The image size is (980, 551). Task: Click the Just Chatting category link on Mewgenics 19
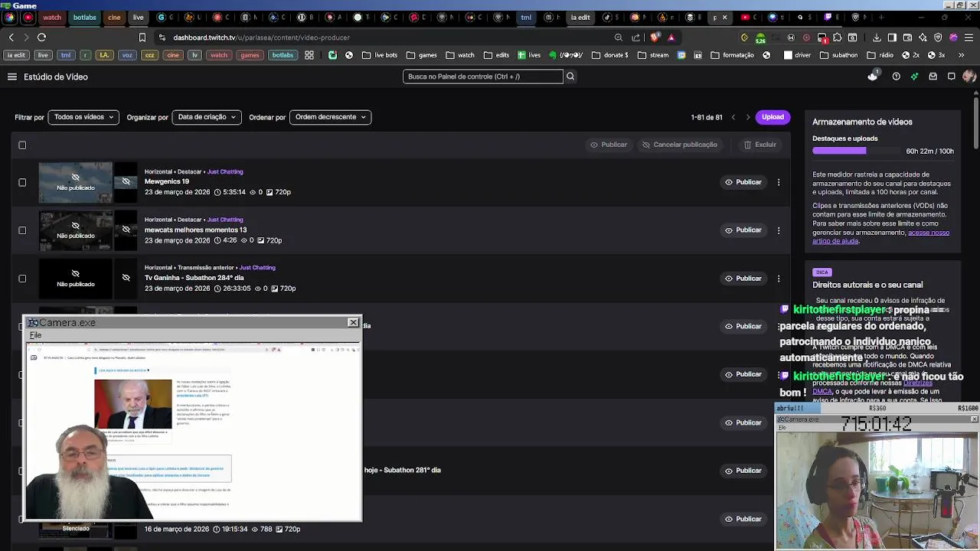[225, 171]
